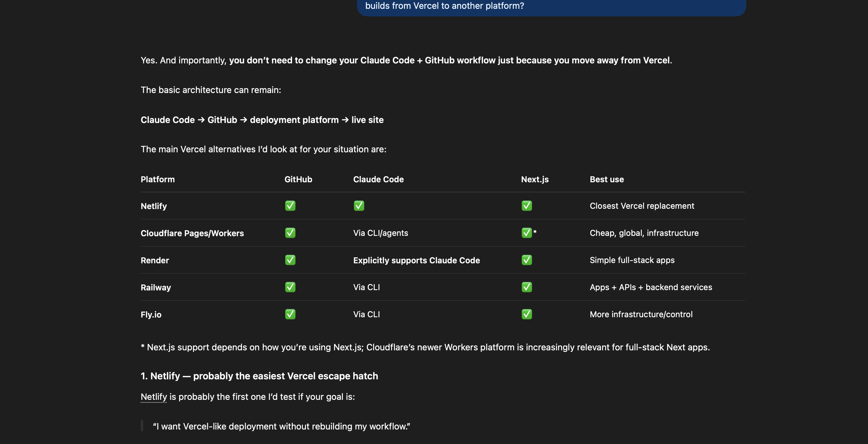The width and height of the screenshot is (868, 444).
Task: Click the bold "Claude Code → GitHub → deployment platform → live site" line
Action: tap(262, 120)
